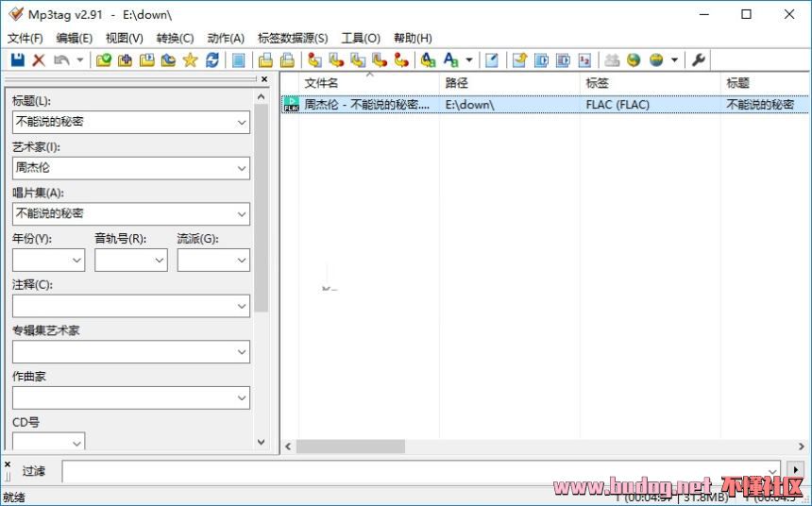
Task: Open the 转换(C) menu
Action: tap(175, 38)
